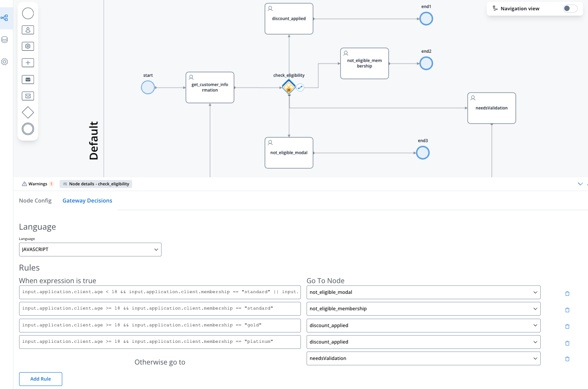Viewport: 588px width, 389px height.
Task: Open the settings gear sidebar icon
Action: [5, 62]
